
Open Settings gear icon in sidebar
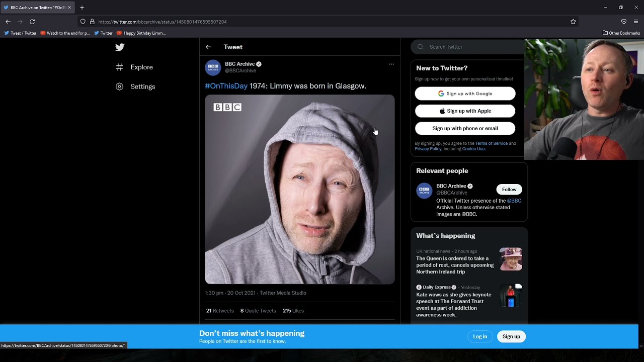[119, 86]
